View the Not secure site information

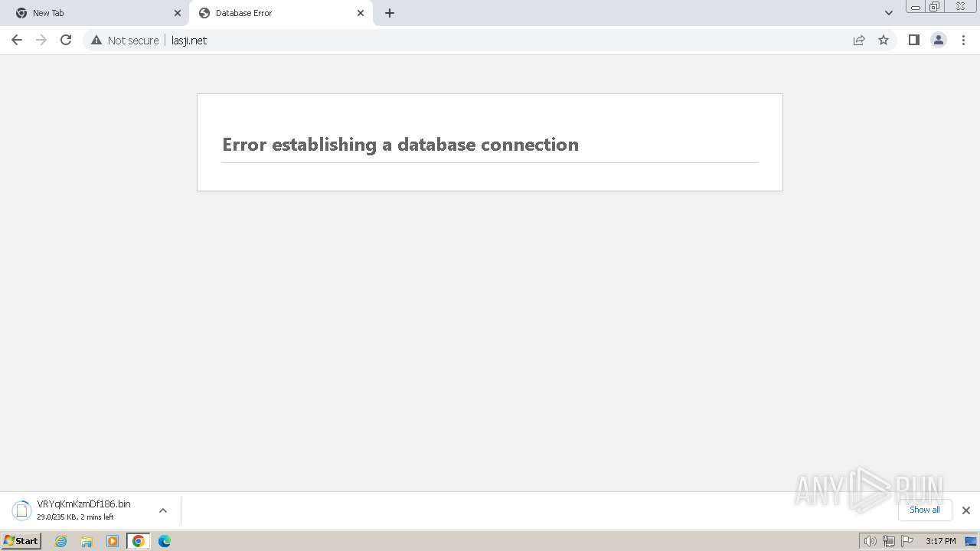point(125,40)
